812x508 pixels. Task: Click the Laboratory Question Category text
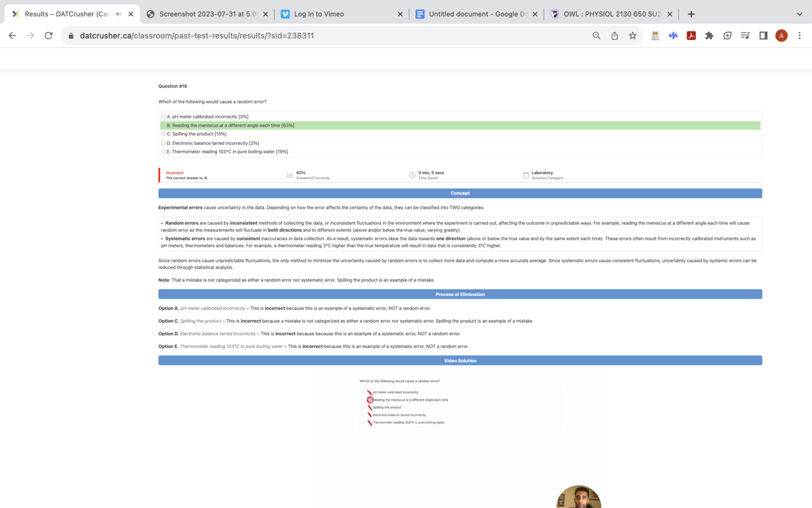click(547, 175)
